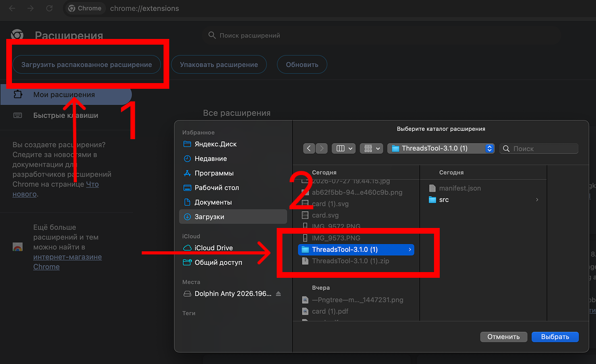Select the manifest.json file icon
This screenshot has width=596, height=364.
[x=432, y=188]
